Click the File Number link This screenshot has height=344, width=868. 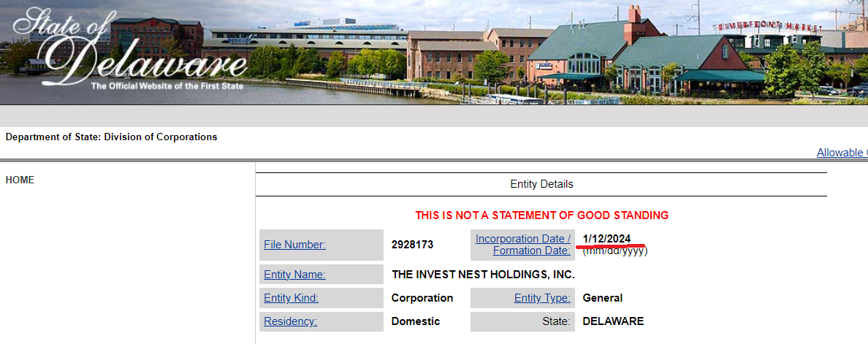click(294, 245)
